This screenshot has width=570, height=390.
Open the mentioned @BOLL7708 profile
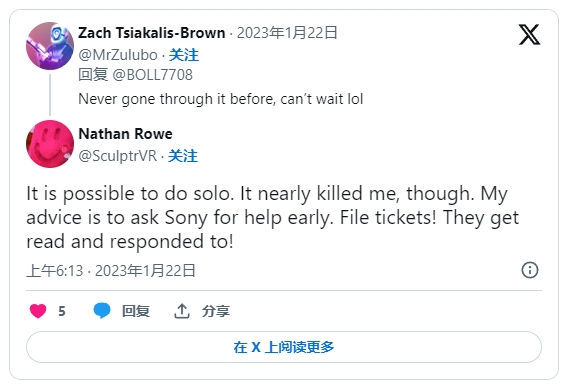tap(152, 75)
